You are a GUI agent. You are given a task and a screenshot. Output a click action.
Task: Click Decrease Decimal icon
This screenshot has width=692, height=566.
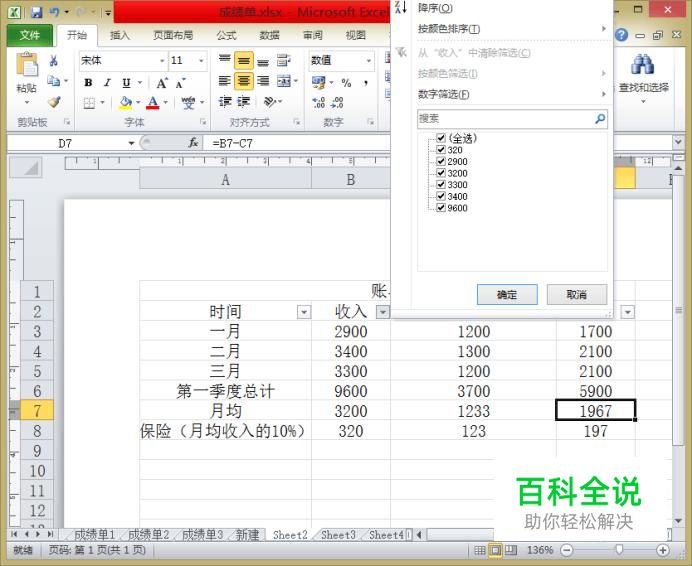click(337, 103)
